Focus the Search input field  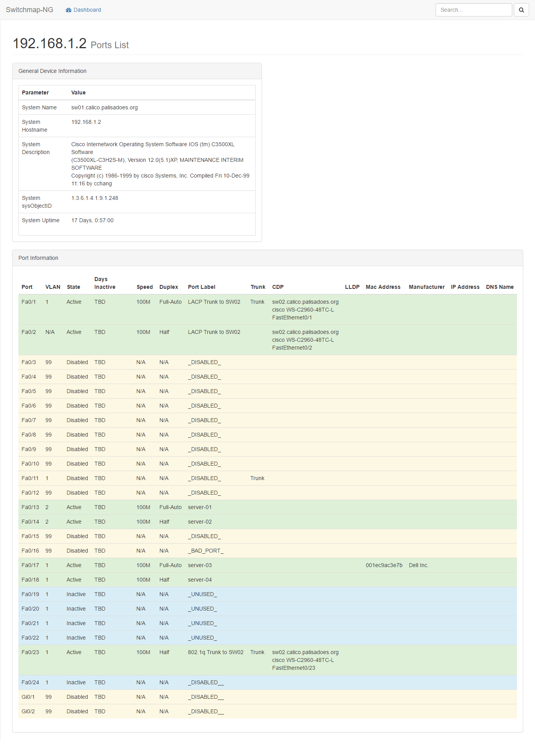tap(474, 10)
